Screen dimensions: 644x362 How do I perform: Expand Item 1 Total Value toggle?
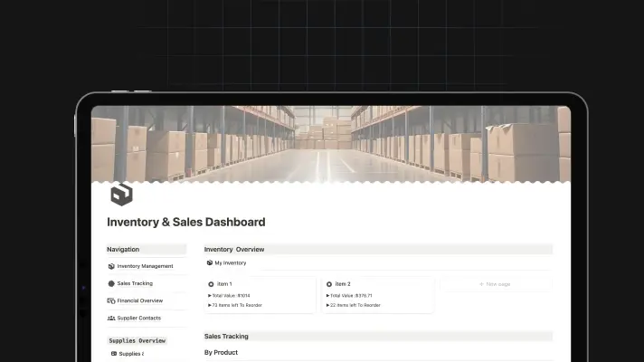[x=210, y=295]
